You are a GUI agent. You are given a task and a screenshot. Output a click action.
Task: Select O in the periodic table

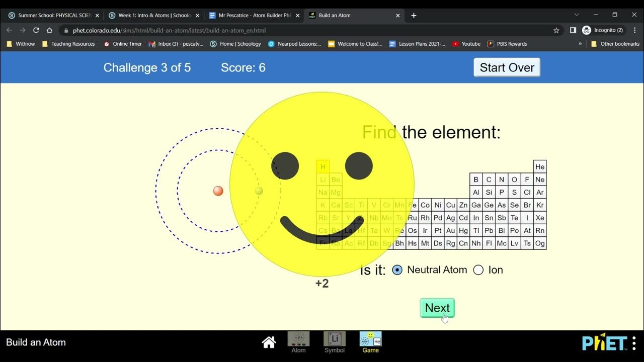click(x=514, y=179)
